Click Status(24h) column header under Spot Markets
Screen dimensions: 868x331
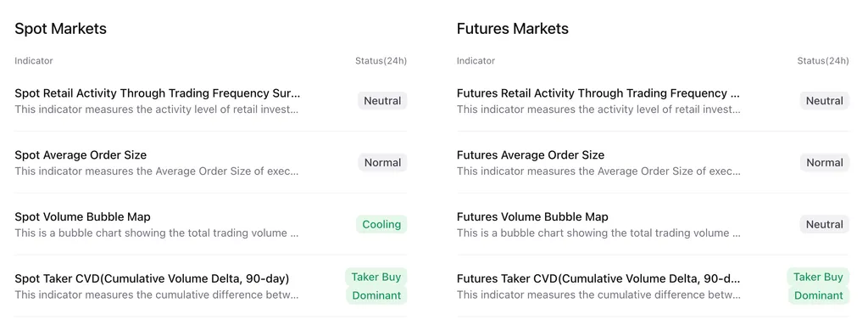[x=381, y=61]
